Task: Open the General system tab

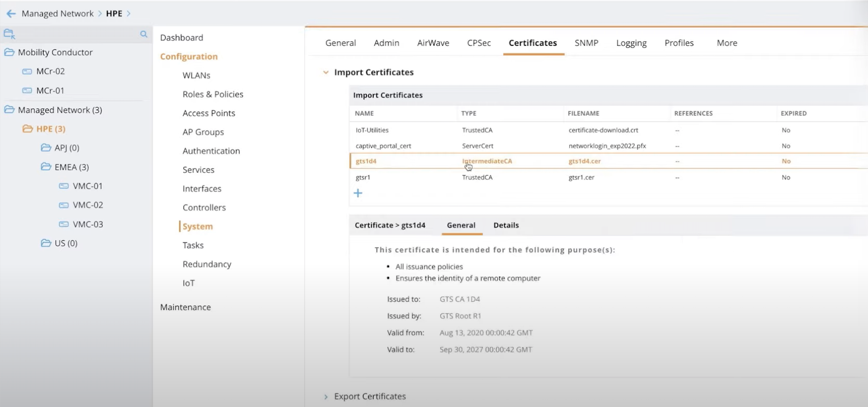Action: tap(340, 43)
